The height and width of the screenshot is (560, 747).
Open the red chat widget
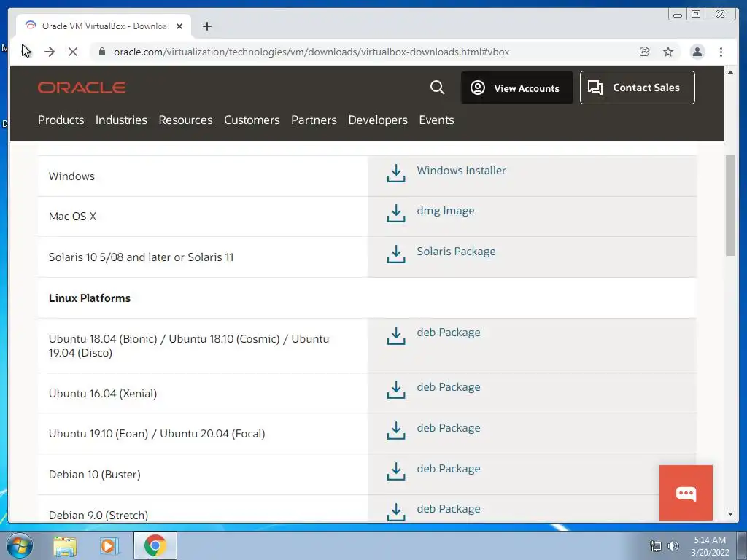pos(686,493)
